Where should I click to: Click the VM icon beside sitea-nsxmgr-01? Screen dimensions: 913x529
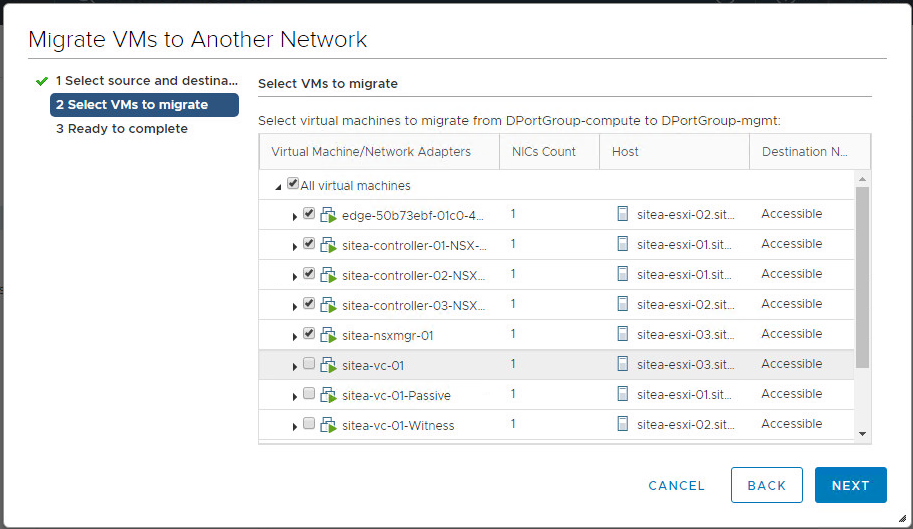[328, 335]
